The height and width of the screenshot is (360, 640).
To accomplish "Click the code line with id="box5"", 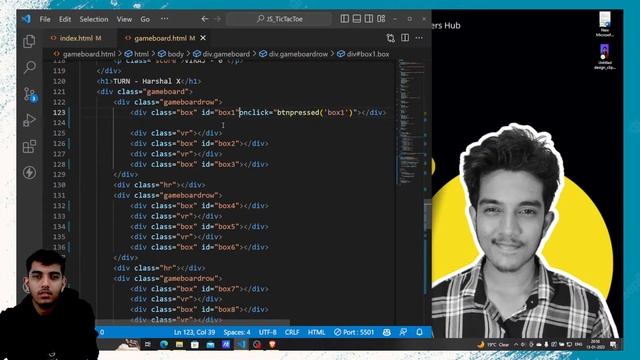I will [x=200, y=227].
